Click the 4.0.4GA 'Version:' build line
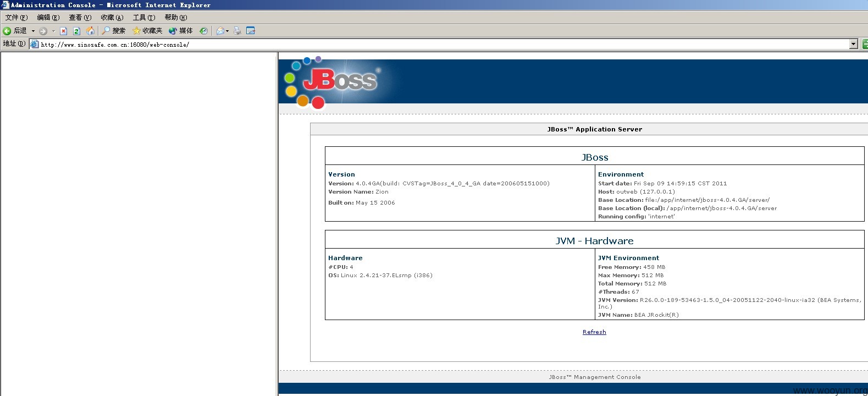Image resolution: width=868 pixels, height=396 pixels. 439,184
